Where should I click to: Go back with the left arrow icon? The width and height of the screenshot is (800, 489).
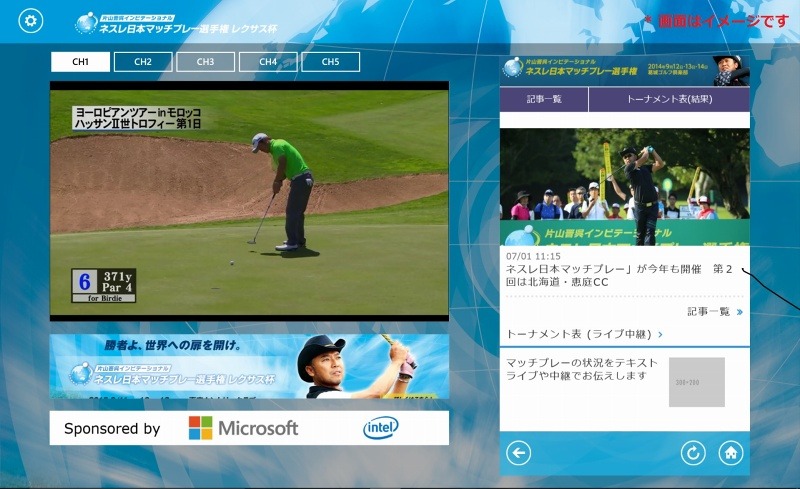pyautogui.click(x=518, y=453)
